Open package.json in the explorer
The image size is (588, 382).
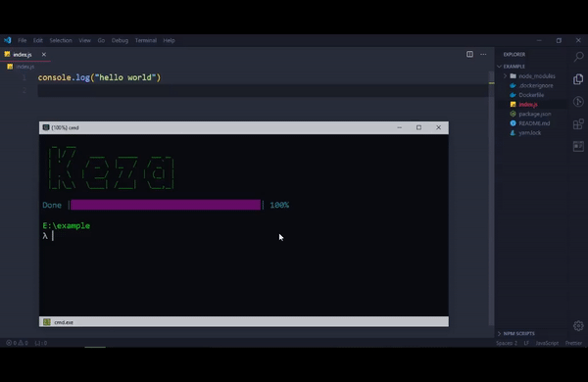(535, 114)
